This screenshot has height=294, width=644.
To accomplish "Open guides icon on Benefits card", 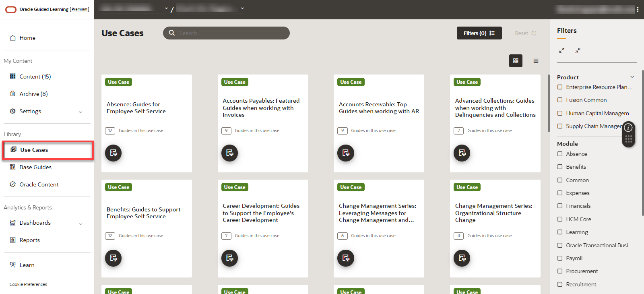I will (114, 258).
